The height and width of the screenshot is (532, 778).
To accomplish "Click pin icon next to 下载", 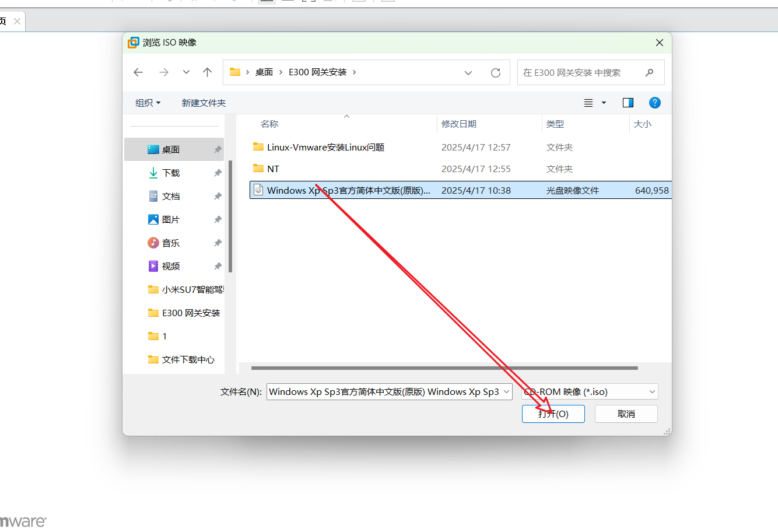I will point(218,173).
